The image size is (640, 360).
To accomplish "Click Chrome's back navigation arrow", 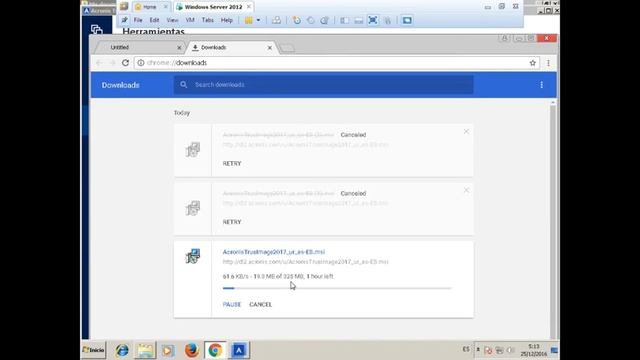I will point(99,63).
